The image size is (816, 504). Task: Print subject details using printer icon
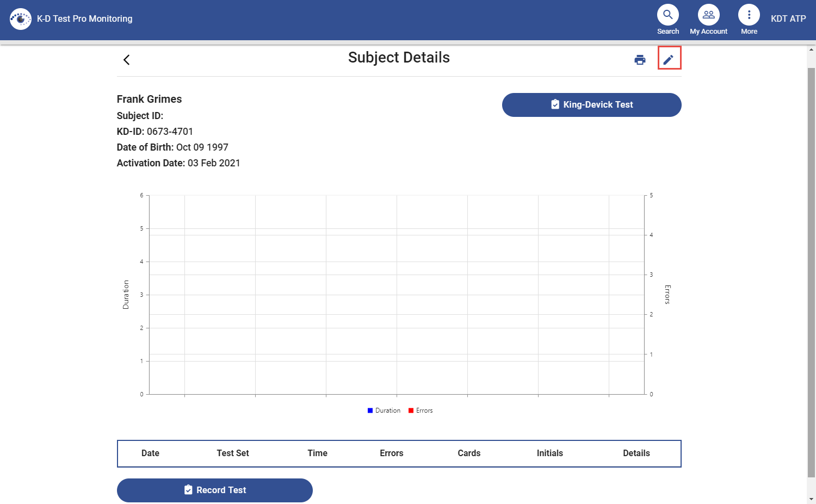640,59
